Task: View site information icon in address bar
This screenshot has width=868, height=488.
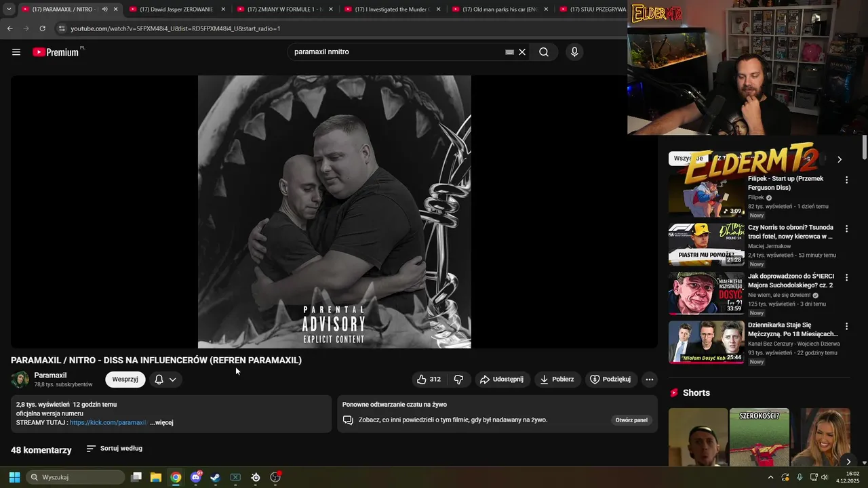Action: click(62, 28)
